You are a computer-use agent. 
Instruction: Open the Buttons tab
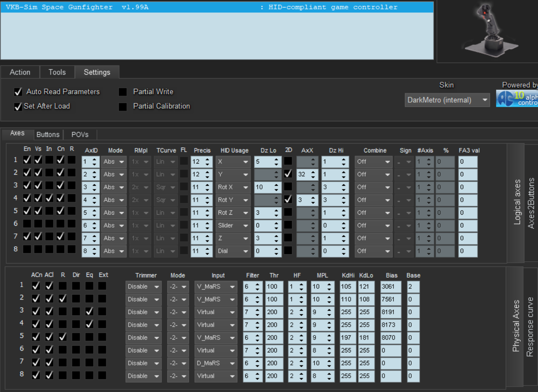[48, 135]
